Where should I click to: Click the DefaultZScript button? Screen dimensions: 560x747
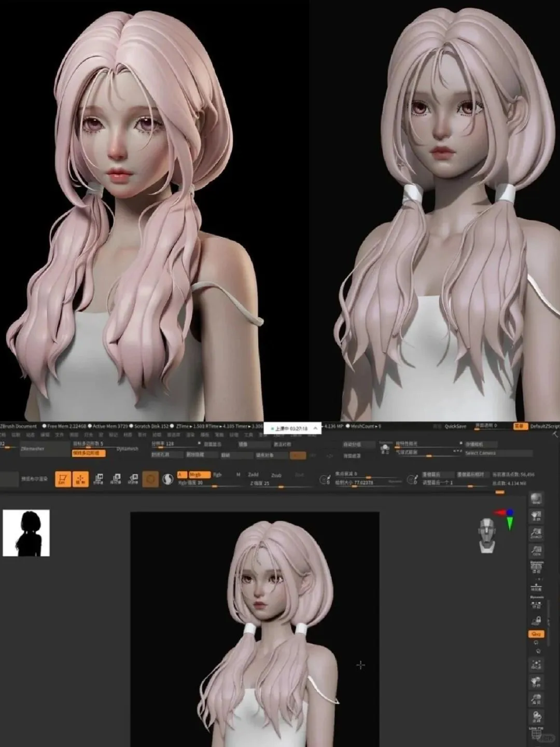(544, 426)
